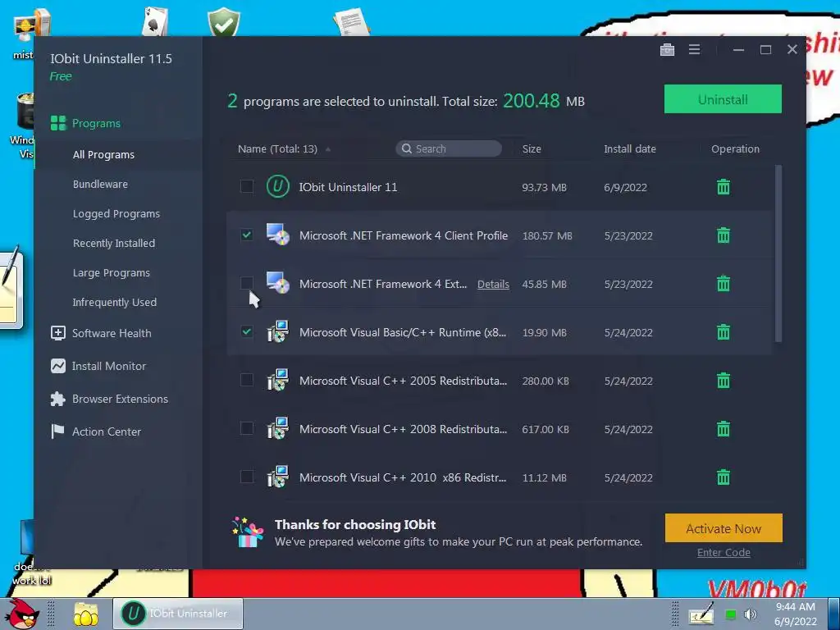This screenshot has height=630, width=840.
Task: Click the 200.48 total size value
Action: (531, 101)
